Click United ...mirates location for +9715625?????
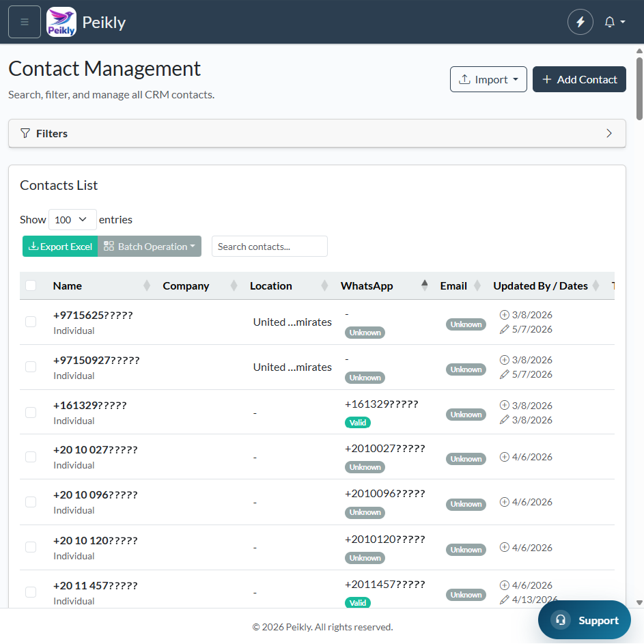644x644 pixels. (x=292, y=322)
